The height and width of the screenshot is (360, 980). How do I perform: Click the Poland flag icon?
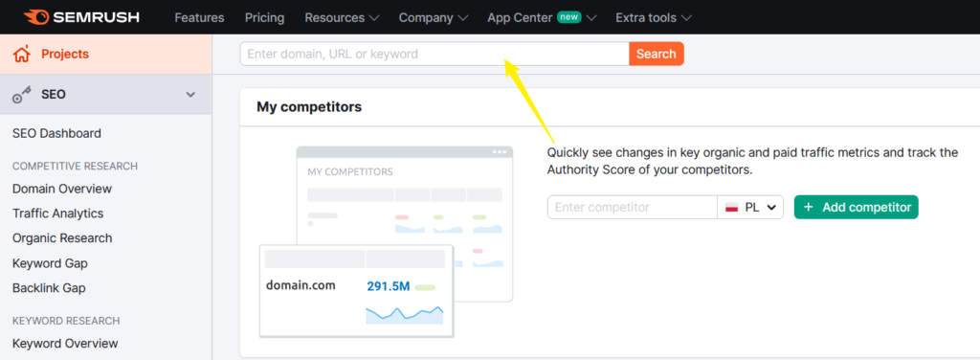[731, 208]
